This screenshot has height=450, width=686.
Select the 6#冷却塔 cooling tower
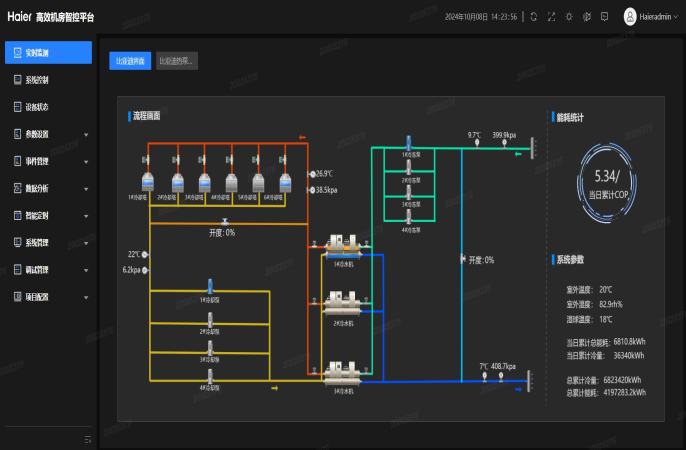coord(285,182)
